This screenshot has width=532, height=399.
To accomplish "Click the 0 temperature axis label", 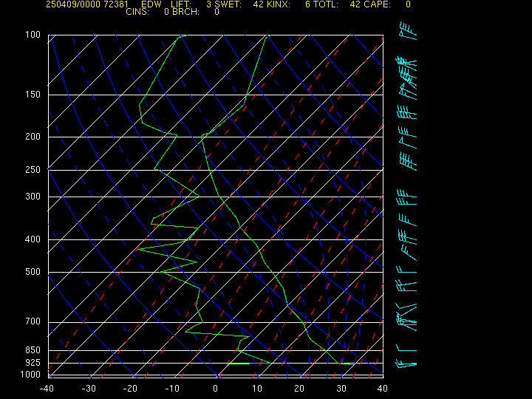I will click(x=216, y=389).
